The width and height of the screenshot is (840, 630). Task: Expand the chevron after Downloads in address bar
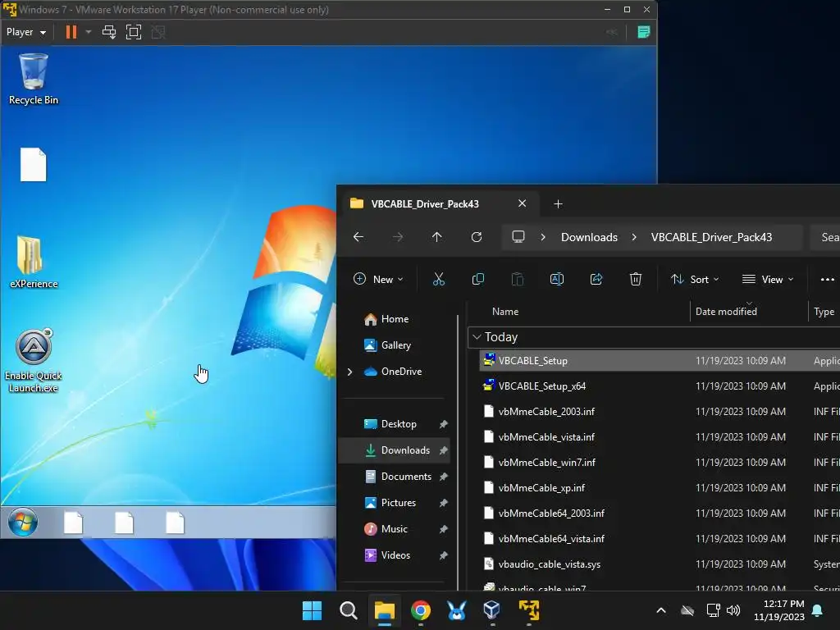point(634,237)
